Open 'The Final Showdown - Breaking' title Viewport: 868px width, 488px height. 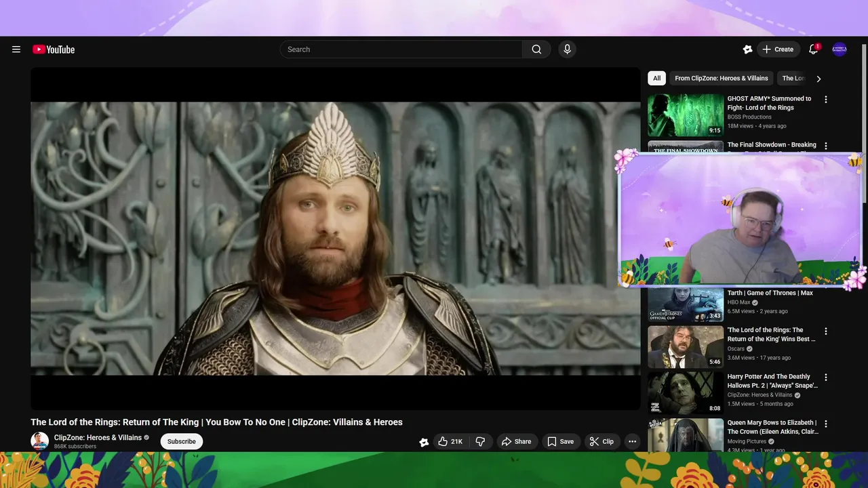tap(772, 145)
